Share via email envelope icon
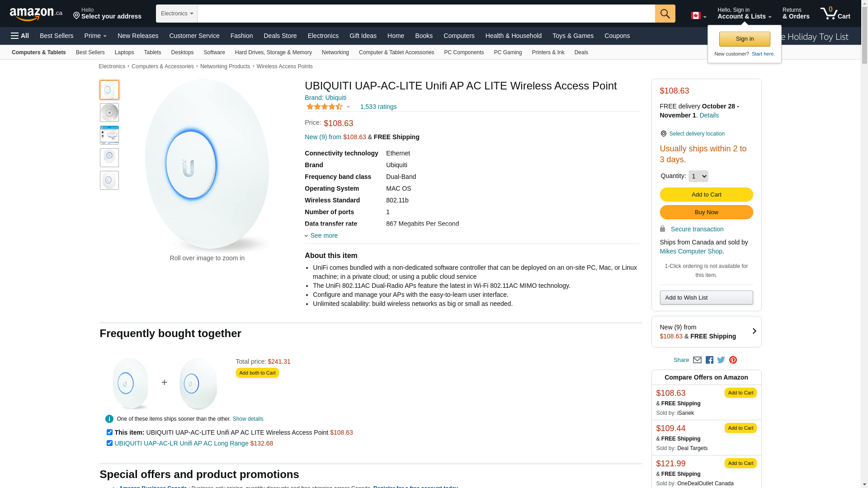 697,360
